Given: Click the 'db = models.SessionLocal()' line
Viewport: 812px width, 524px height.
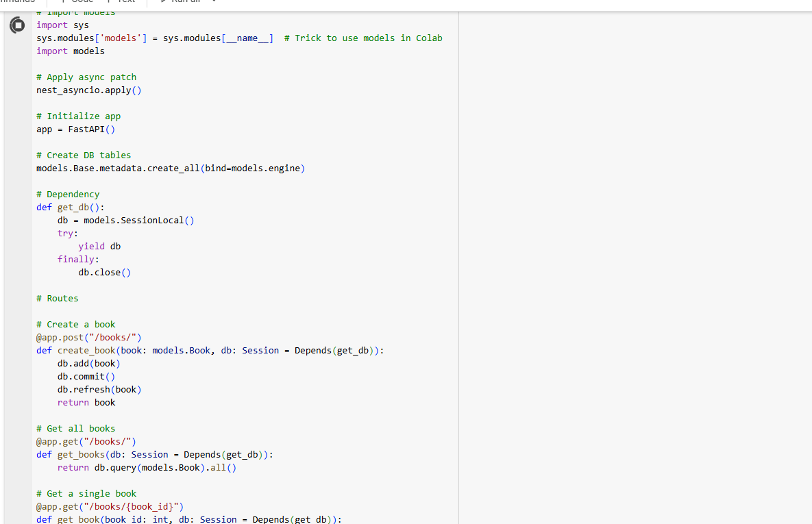Looking at the screenshot, I should tap(126, 220).
